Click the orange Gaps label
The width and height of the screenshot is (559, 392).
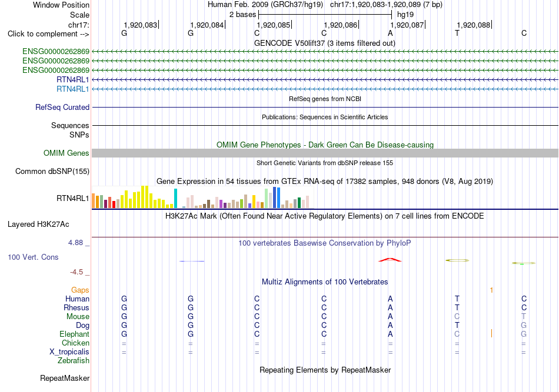click(x=80, y=290)
